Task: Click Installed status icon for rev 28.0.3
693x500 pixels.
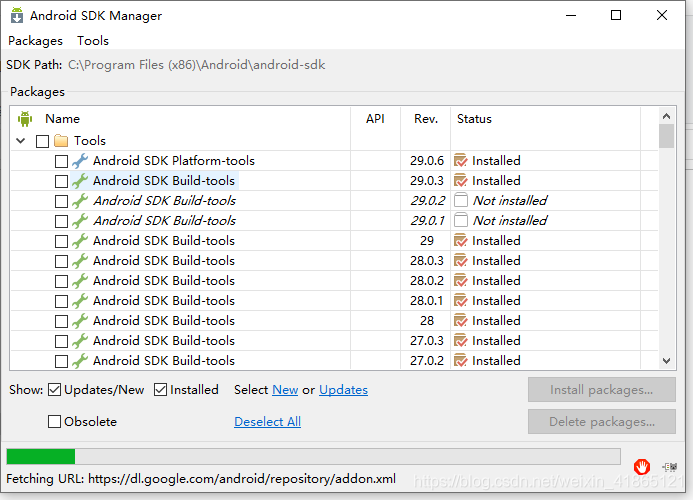Action: (461, 261)
